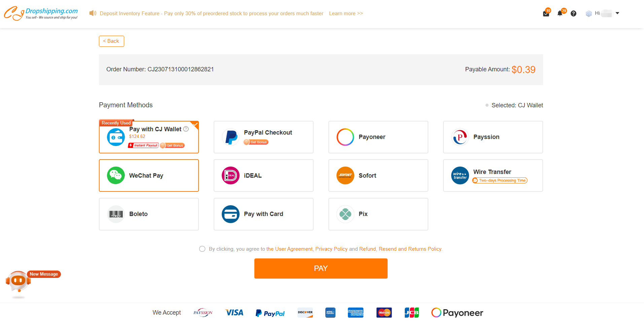This screenshot has width=644, height=321.
Task: Open the New Message chat bot
Action: coord(19,281)
